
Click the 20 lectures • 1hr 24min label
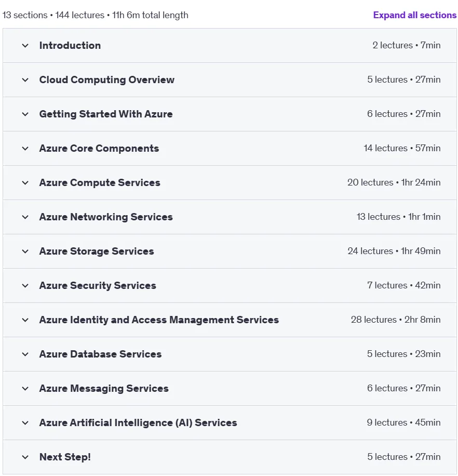point(394,182)
